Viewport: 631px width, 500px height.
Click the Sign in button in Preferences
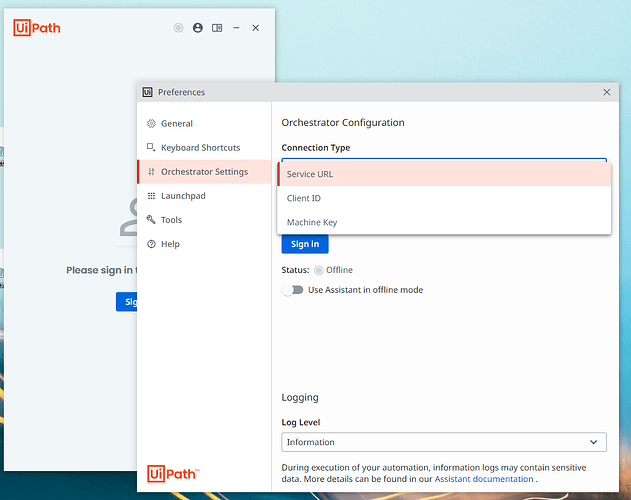pyautogui.click(x=305, y=244)
